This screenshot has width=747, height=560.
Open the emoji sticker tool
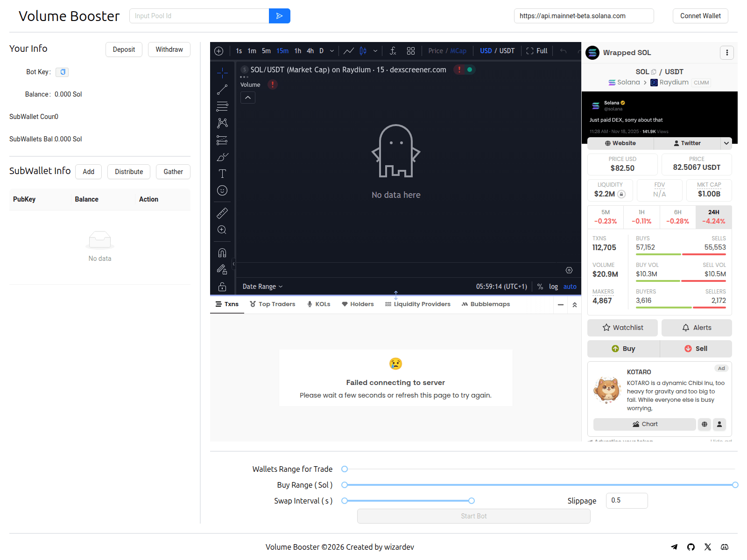(222, 190)
